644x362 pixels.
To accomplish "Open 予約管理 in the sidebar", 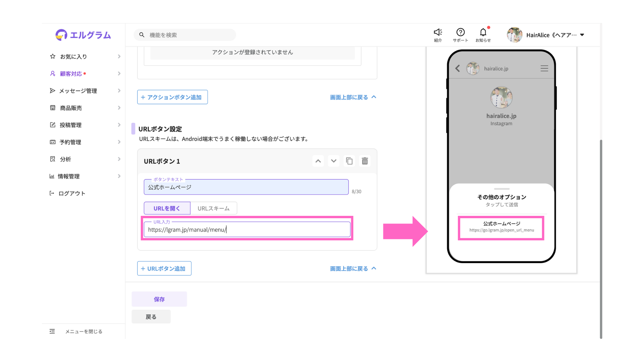I will [70, 142].
